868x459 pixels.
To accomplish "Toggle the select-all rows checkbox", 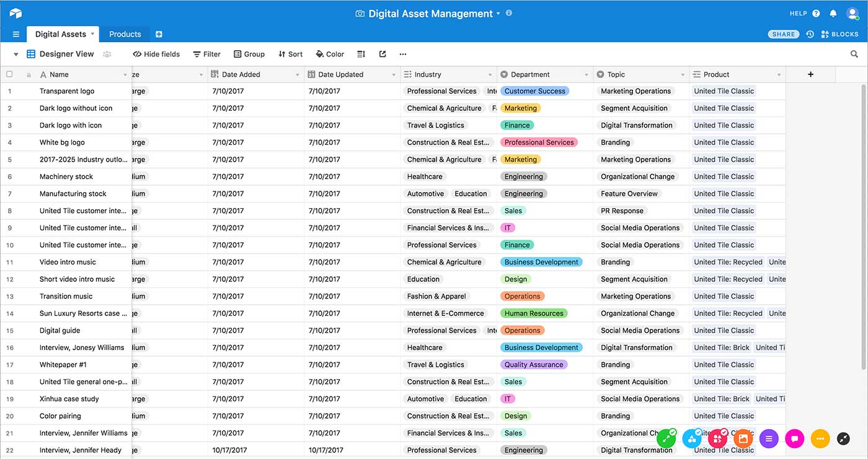I will pyautogui.click(x=9, y=74).
